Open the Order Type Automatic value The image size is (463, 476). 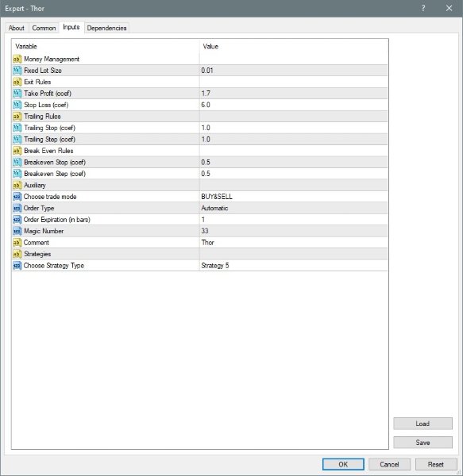tap(294, 208)
